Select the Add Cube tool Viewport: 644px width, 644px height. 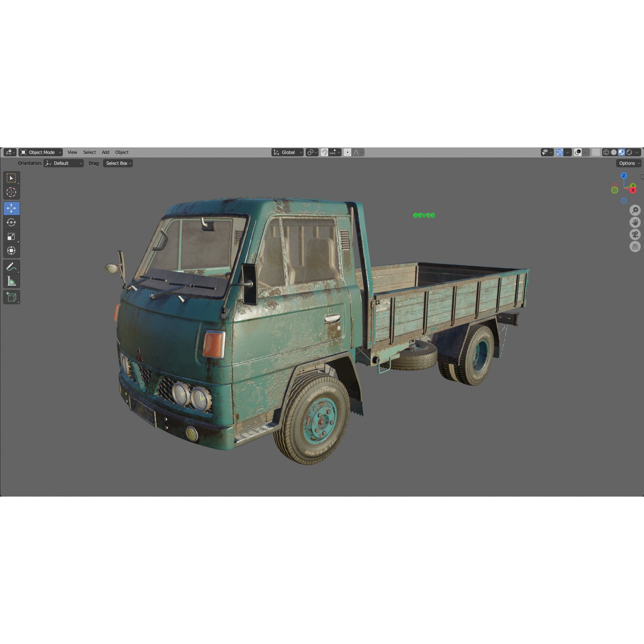[11, 297]
